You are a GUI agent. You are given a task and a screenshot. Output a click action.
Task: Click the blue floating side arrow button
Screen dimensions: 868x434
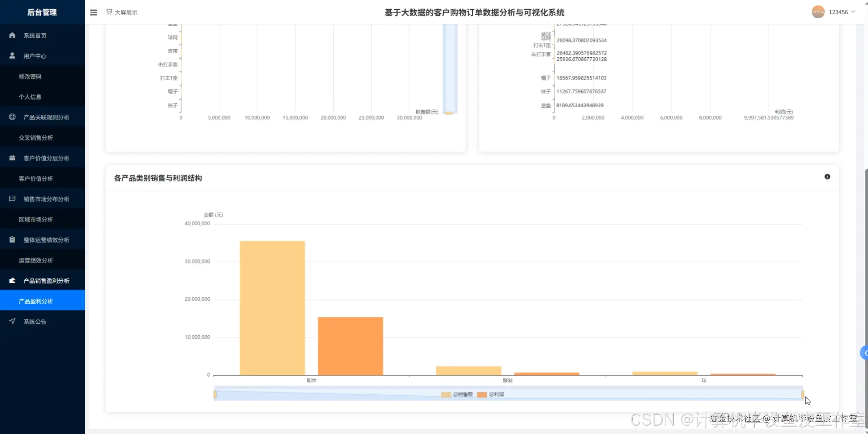864,353
